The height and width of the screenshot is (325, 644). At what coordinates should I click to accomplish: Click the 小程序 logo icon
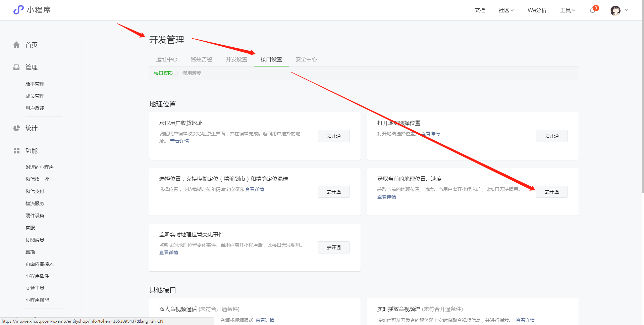point(18,10)
